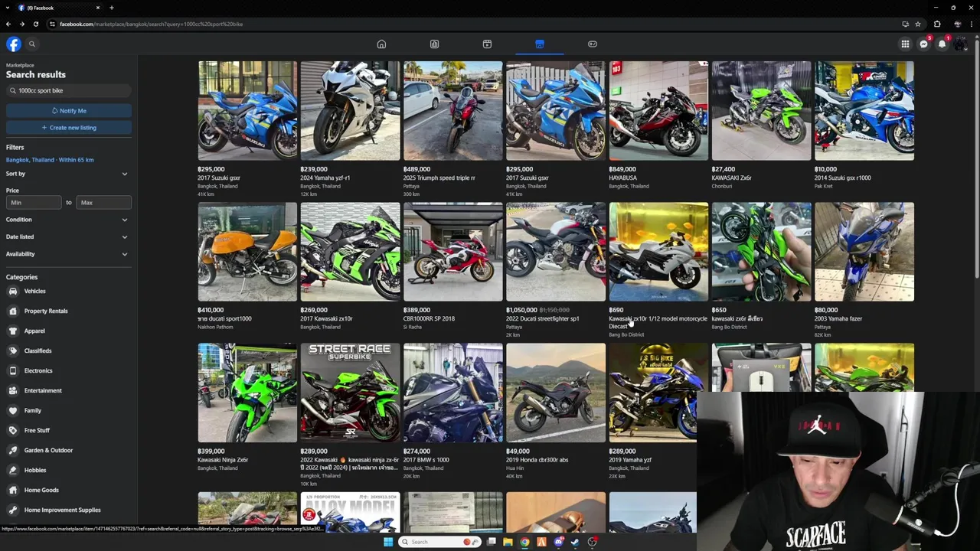Open the 2003 Yamaha fazer listing photo
The image size is (980, 551).
(864, 252)
